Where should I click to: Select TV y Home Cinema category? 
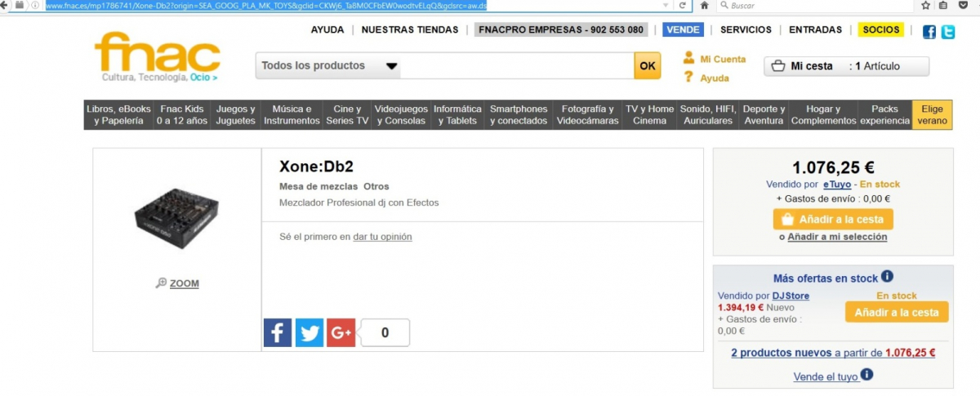[649, 115]
